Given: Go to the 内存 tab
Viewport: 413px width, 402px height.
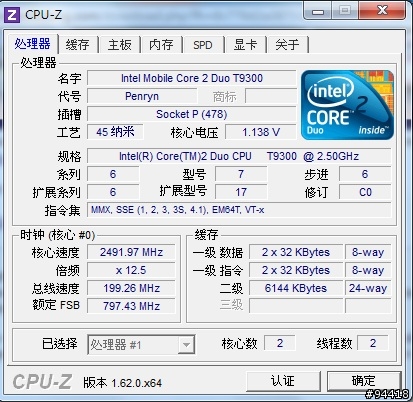Looking at the screenshot, I should [x=161, y=45].
